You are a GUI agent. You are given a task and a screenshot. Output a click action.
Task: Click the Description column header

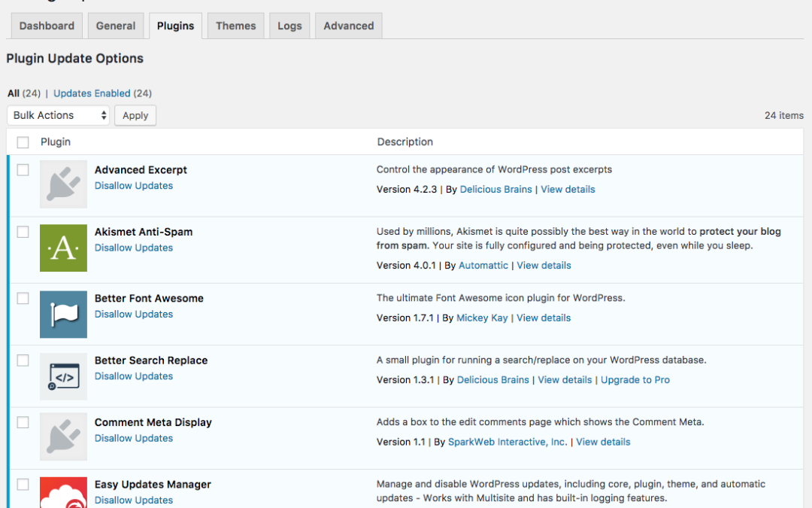[405, 142]
